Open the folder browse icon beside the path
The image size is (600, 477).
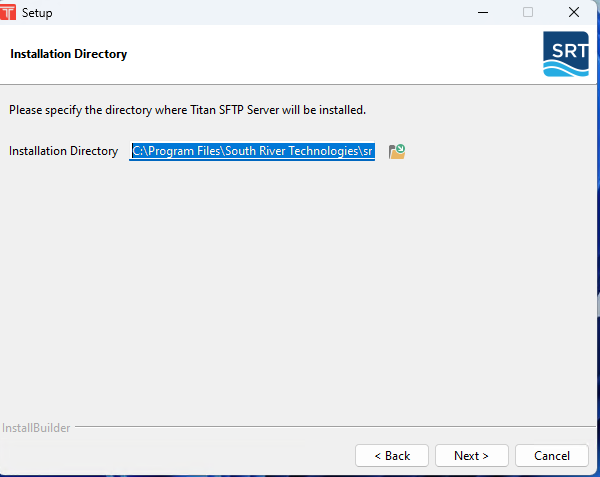tap(397, 152)
